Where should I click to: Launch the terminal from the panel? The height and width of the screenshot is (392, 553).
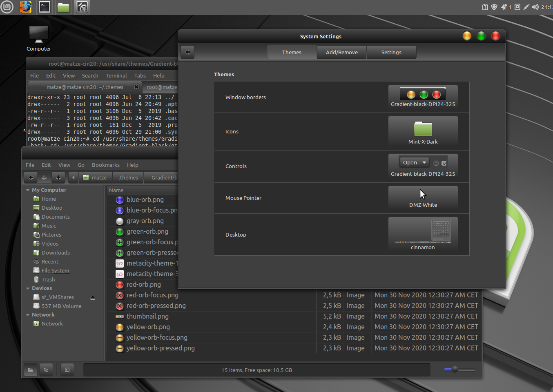[x=45, y=7]
